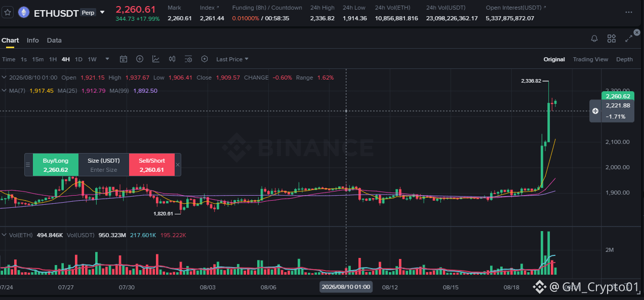644x300 pixels.
Task: Click the 24h Vol(USDT) value
Action: pos(452,18)
